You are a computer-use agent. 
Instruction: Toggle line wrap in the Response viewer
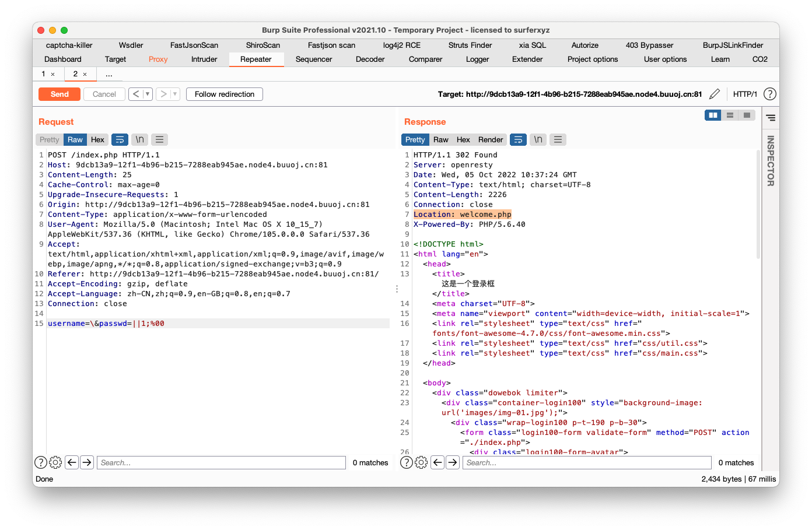coord(518,139)
